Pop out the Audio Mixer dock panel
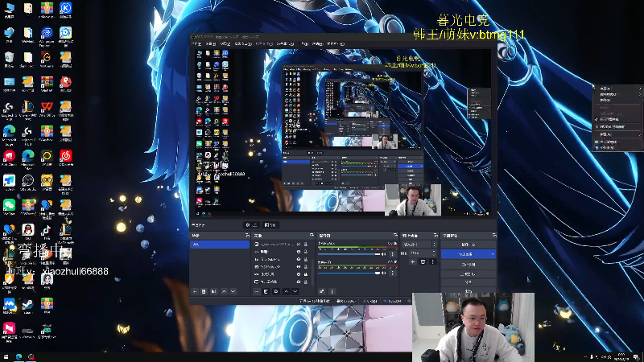This screenshot has height=362, width=644. (395, 236)
